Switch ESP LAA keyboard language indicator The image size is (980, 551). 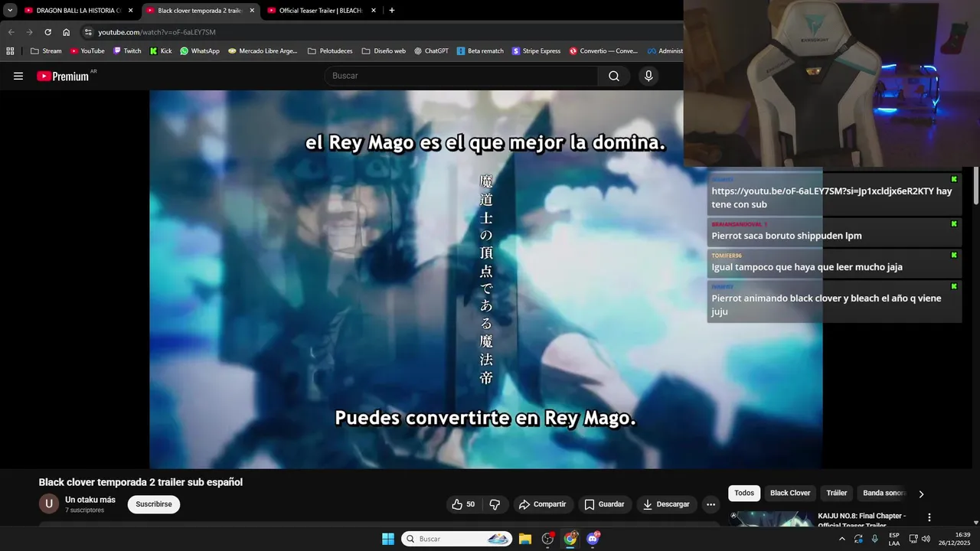(894, 539)
